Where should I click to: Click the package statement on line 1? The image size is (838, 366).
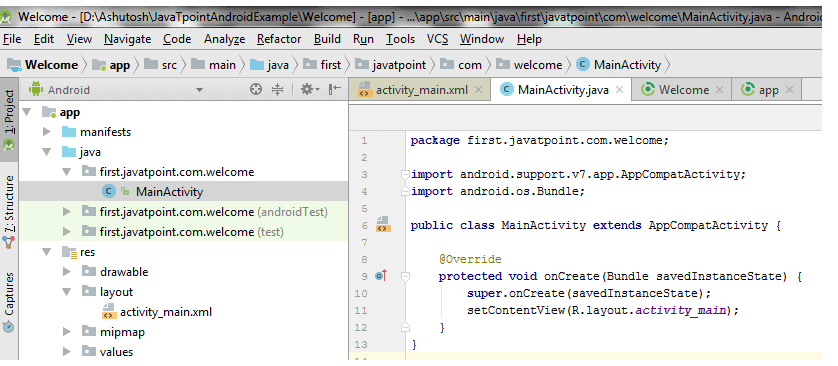point(540,141)
